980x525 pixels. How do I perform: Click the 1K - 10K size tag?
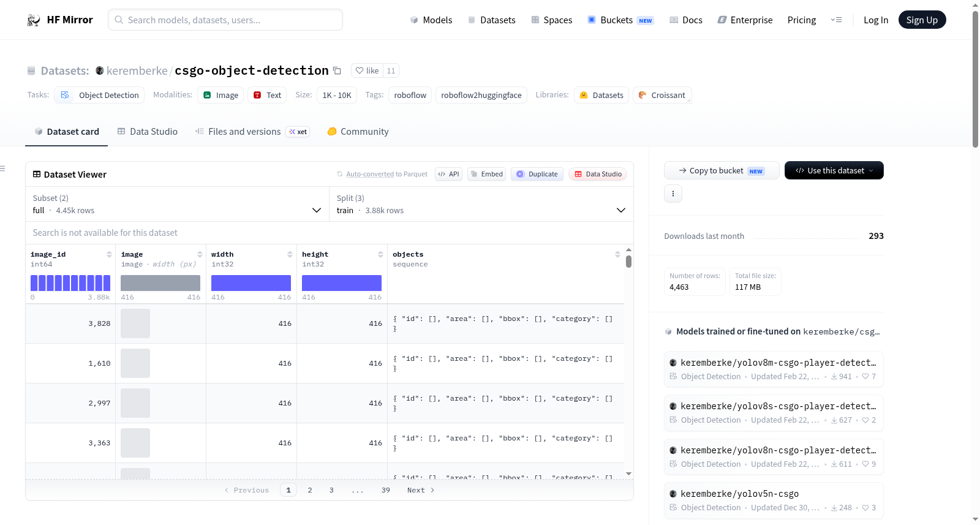coord(337,95)
